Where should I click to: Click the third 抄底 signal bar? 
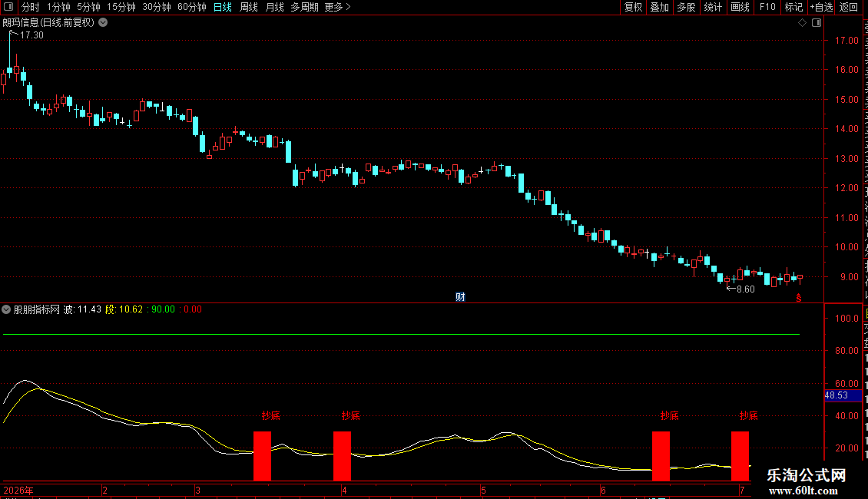click(x=661, y=456)
